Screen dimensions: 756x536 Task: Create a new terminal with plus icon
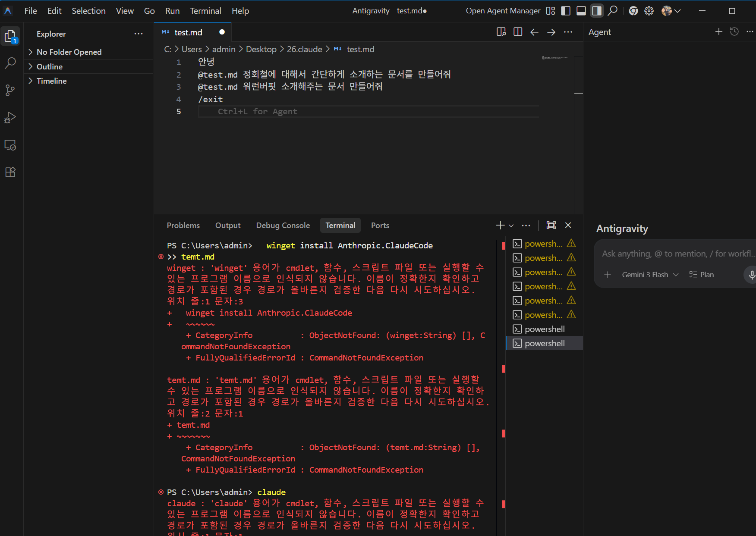click(x=500, y=225)
